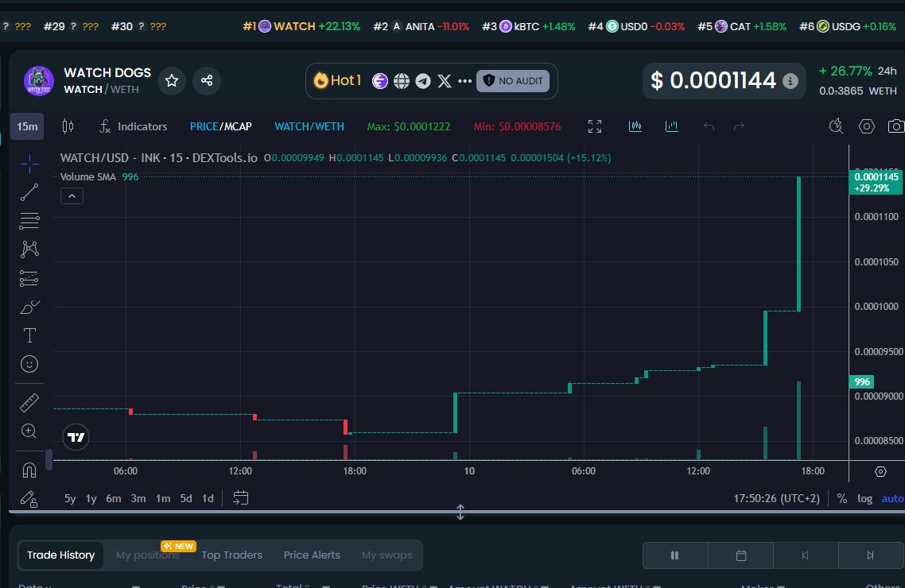This screenshot has width=905, height=588.
Task: Switch to Price Alerts tab
Action: pos(312,555)
